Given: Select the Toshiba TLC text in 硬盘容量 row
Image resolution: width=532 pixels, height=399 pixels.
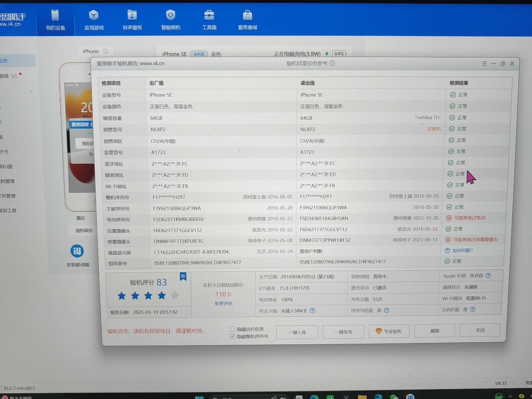Looking at the screenshot, I should click(428, 117).
